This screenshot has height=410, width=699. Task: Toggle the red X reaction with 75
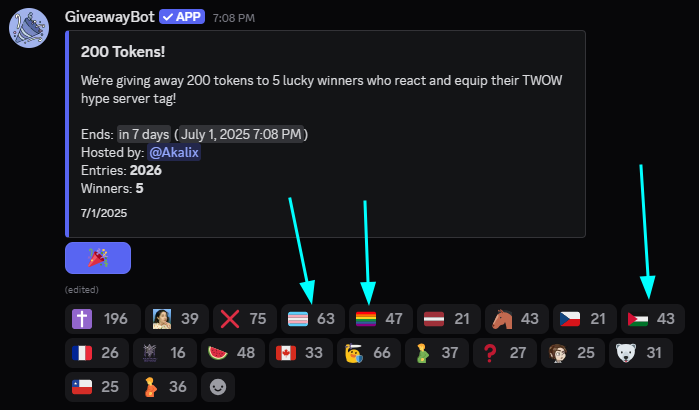click(245, 319)
